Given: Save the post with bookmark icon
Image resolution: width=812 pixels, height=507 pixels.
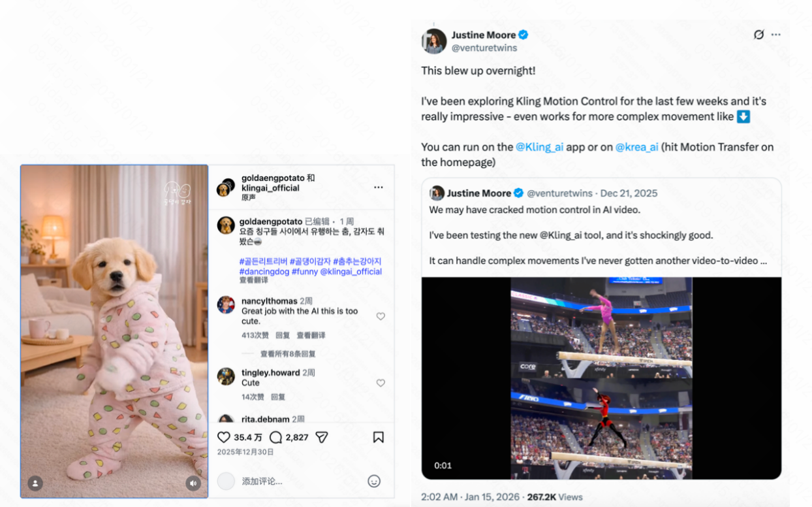Looking at the screenshot, I should point(379,437).
